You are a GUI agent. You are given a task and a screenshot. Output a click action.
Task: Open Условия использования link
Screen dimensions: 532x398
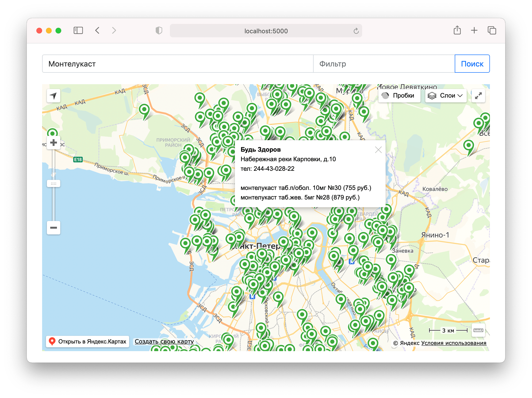point(454,343)
